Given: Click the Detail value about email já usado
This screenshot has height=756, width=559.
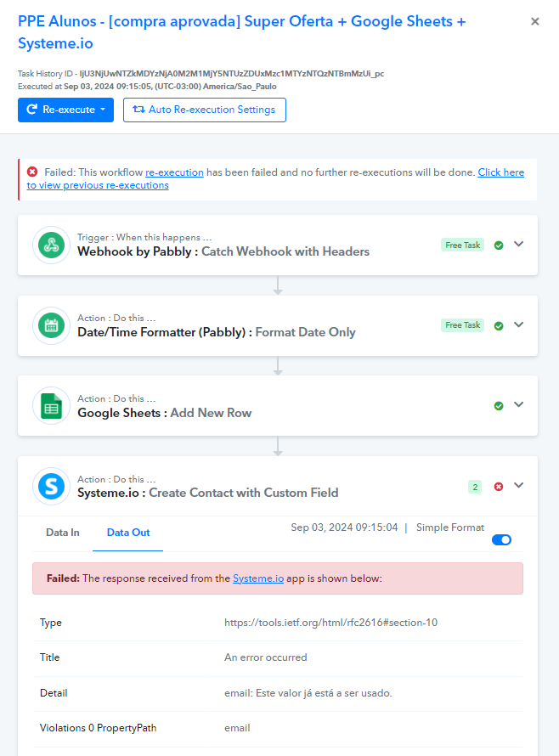Looking at the screenshot, I should (x=308, y=693).
